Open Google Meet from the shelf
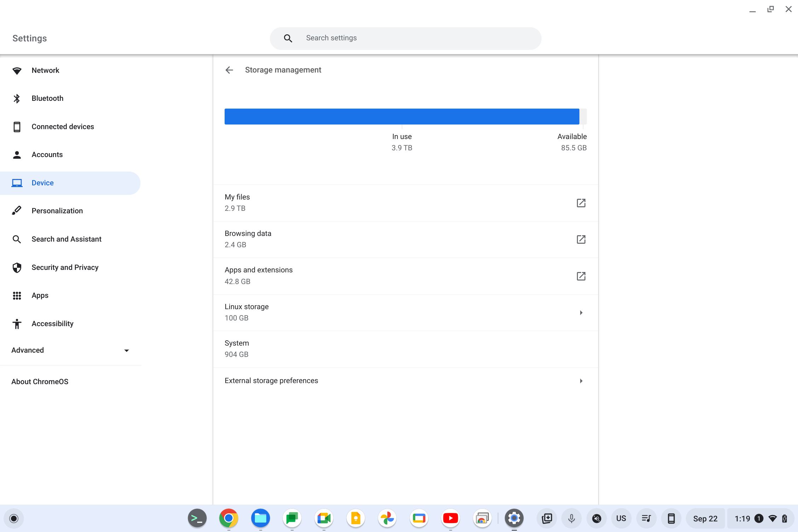 pyautogui.click(x=323, y=518)
